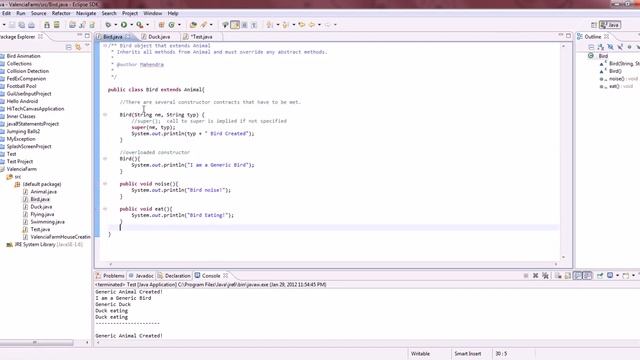The width and height of the screenshot is (640, 360).
Task: Collapse the noise() method fold marker
Action: [x=105, y=184]
